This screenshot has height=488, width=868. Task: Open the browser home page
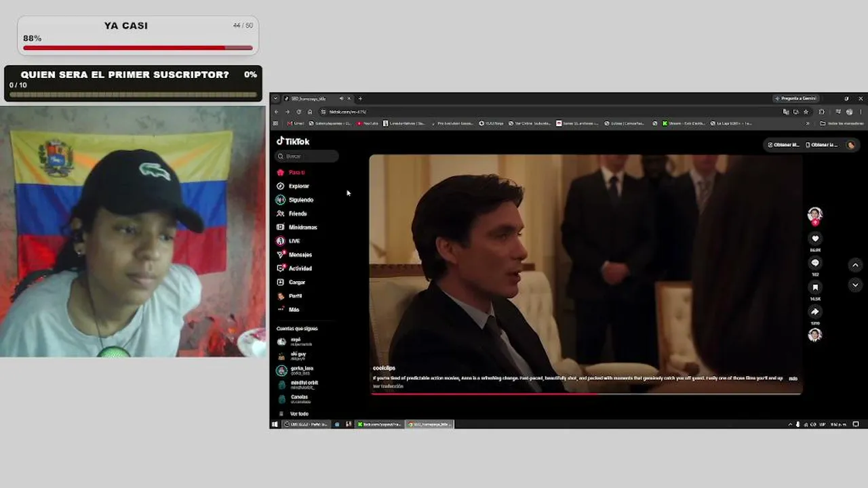point(310,112)
